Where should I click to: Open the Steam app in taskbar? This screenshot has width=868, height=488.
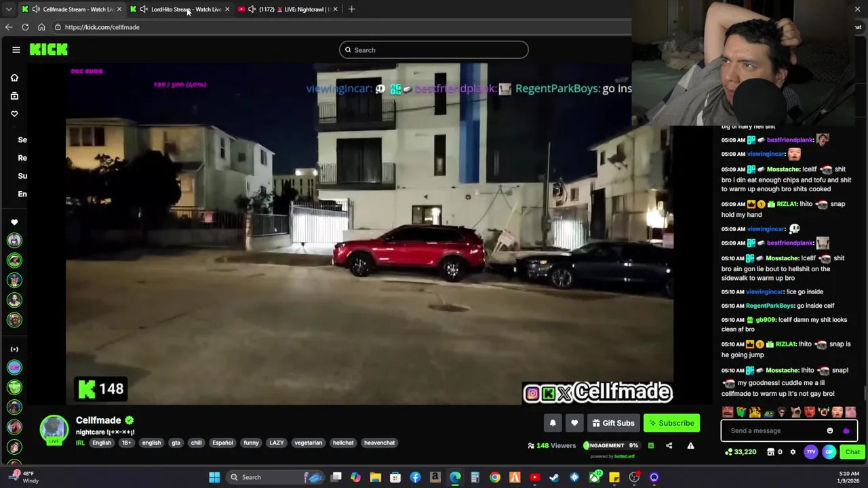coord(554,477)
